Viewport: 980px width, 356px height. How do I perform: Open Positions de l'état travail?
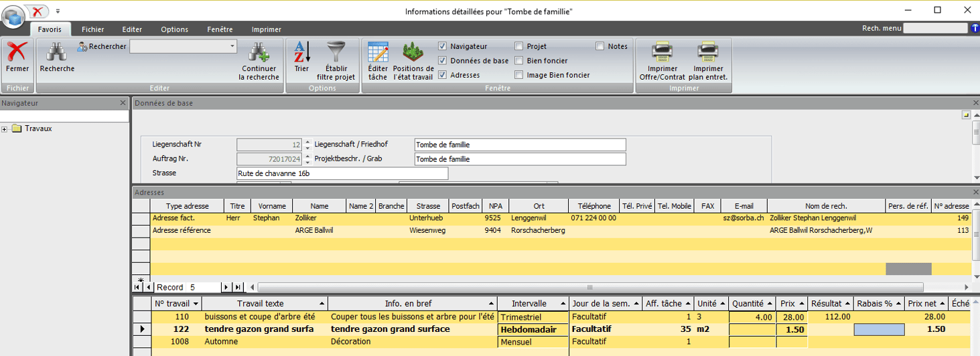(413, 52)
